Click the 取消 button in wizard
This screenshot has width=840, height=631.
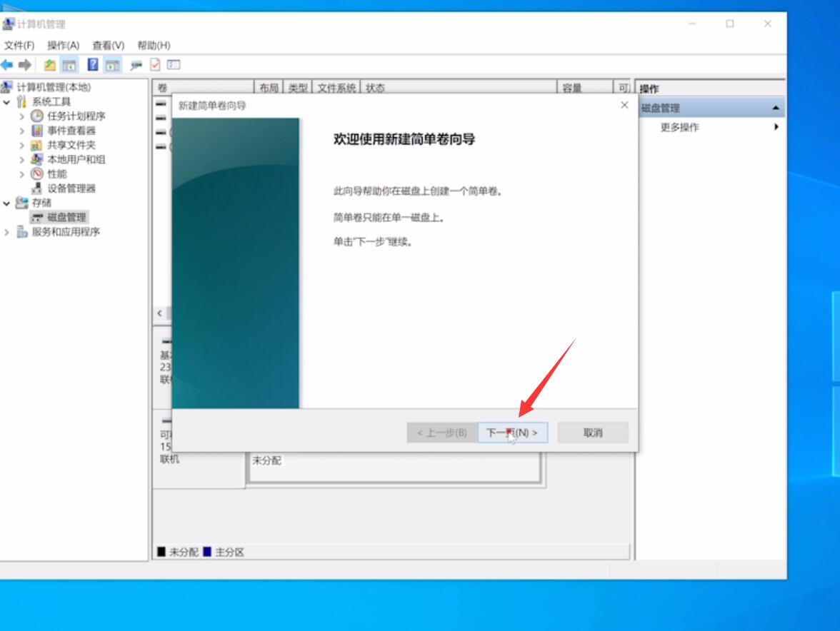(x=593, y=433)
